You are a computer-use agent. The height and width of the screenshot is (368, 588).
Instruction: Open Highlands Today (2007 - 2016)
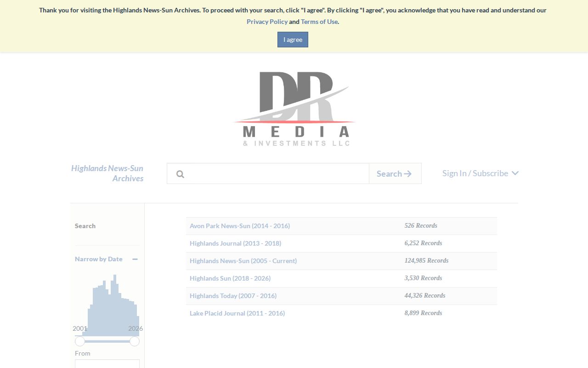[x=233, y=296]
